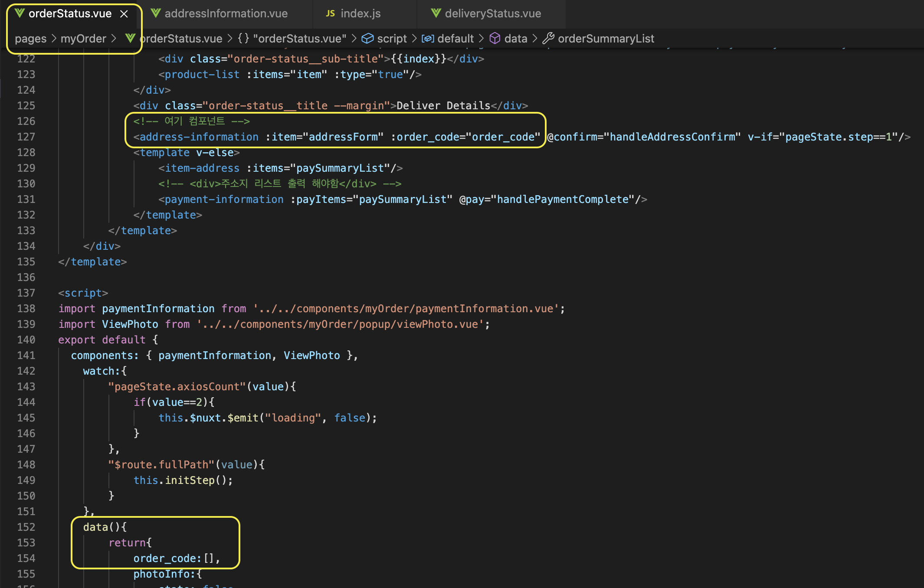This screenshot has width=924, height=588.
Task: Click line number 127 in gutter
Action: [26, 137]
